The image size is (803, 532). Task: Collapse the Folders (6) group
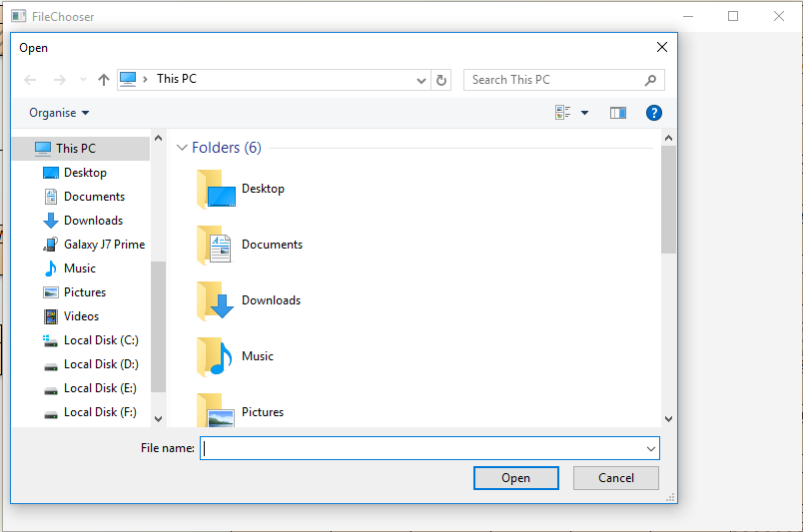tap(182, 148)
